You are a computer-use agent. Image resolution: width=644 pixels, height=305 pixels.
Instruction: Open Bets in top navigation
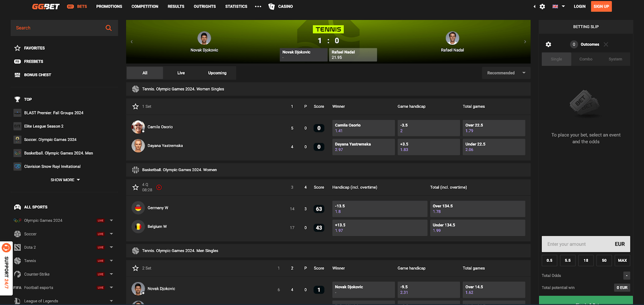77,7
